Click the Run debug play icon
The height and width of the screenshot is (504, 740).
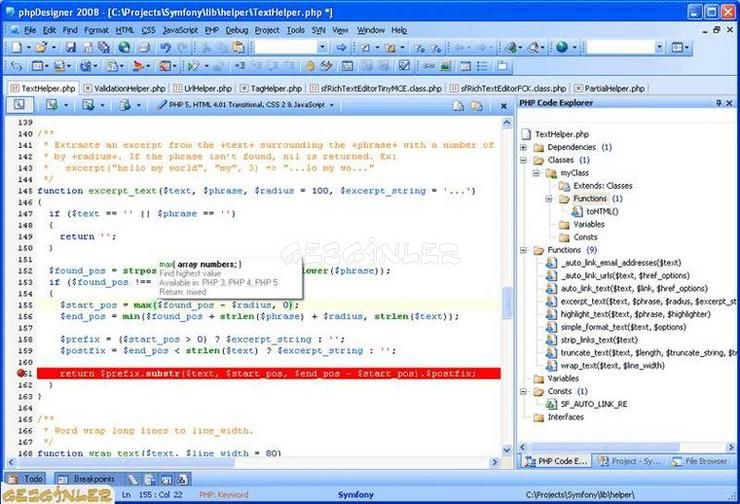[193, 66]
